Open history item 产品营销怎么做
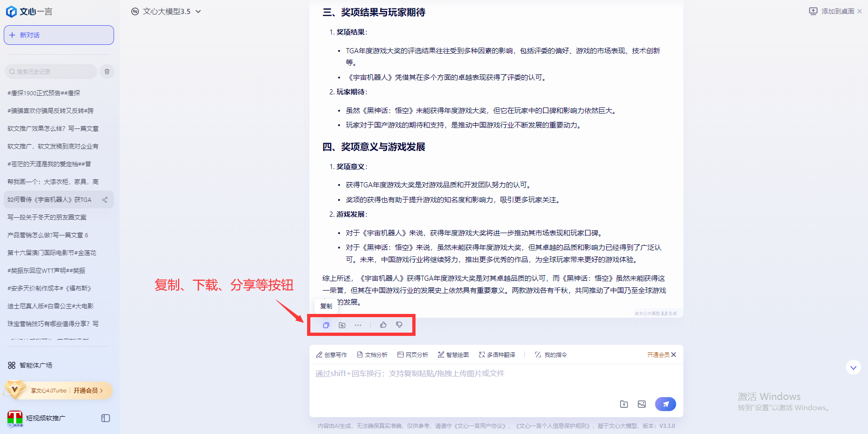 59,235
